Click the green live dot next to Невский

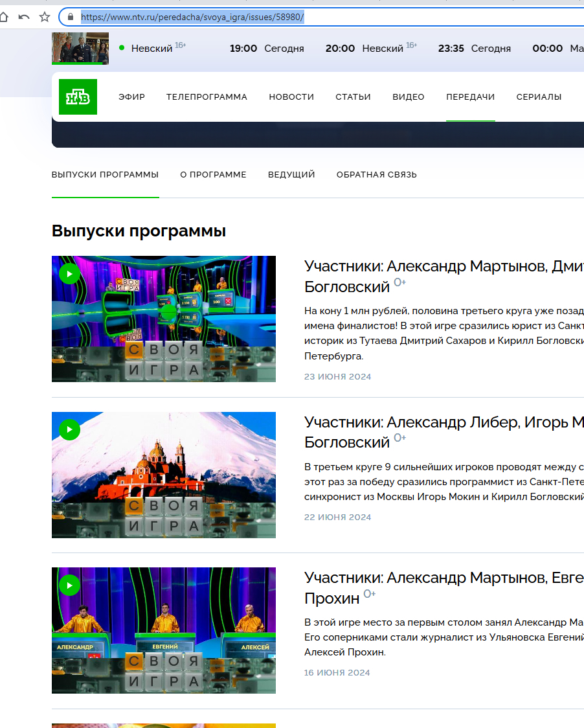pyautogui.click(x=122, y=47)
